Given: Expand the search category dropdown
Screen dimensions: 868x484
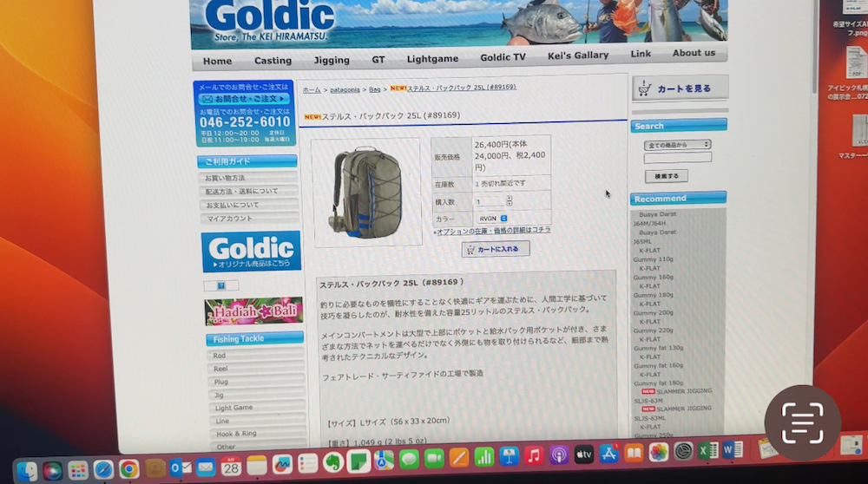Looking at the screenshot, I should point(677,144).
